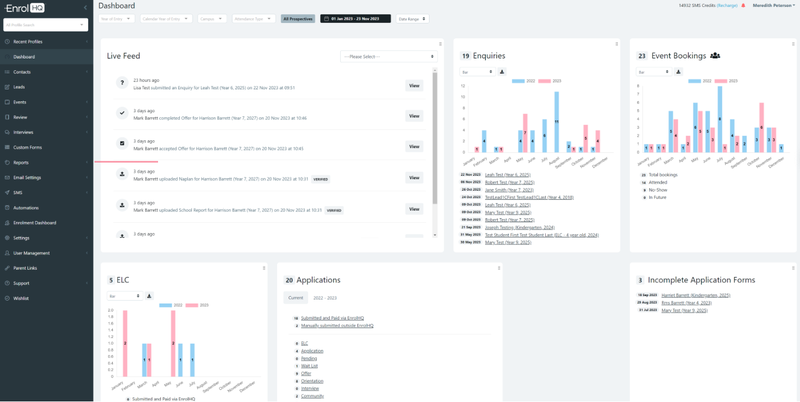
Task: Toggle All Prospectives filter
Action: [298, 18]
